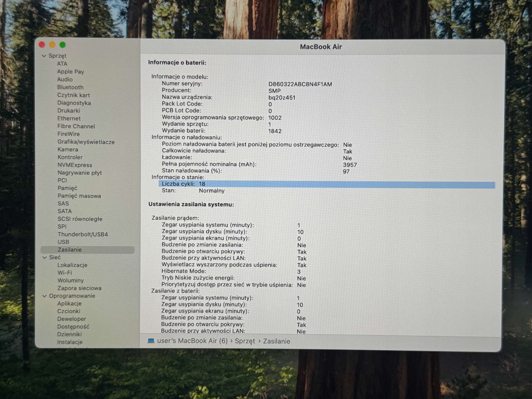Click the MacBook Air laptop icon in path bar

151,341
